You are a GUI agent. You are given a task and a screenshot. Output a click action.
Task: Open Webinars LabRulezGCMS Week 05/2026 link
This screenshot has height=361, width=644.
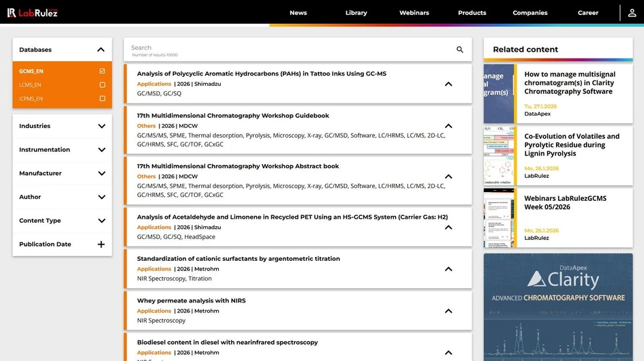[x=565, y=203]
